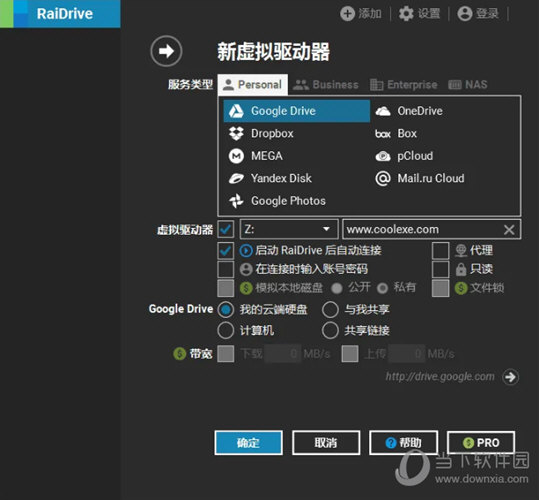539x500 pixels.
Task: Click the round arrow icon beside 新虚拟驱动器
Action: click(x=166, y=51)
